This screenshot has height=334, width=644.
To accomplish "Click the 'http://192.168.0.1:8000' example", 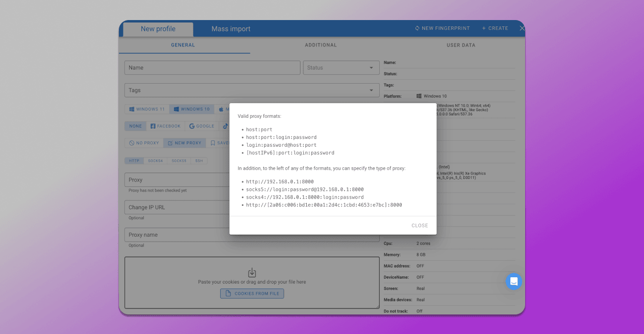I will 280,181.
